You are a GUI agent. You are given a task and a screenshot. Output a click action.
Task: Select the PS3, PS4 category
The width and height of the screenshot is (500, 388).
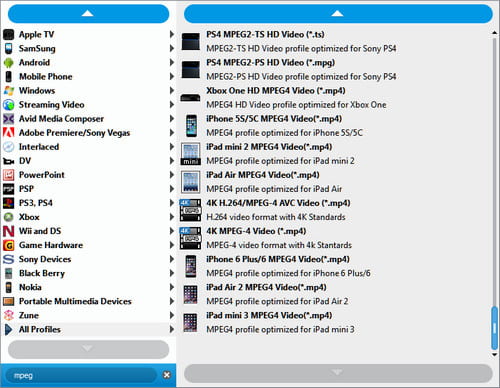[x=88, y=203]
